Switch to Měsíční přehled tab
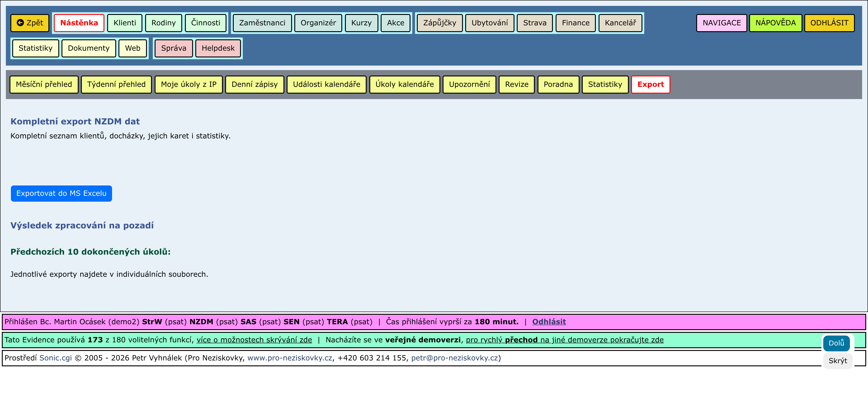This screenshot has height=407, width=868. (44, 84)
